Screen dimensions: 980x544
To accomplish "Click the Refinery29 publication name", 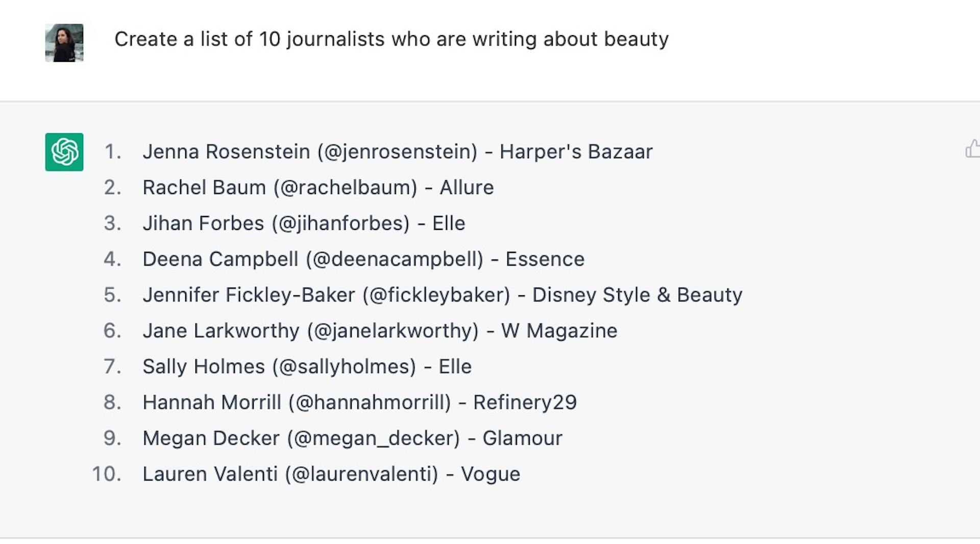I will [x=525, y=402].
